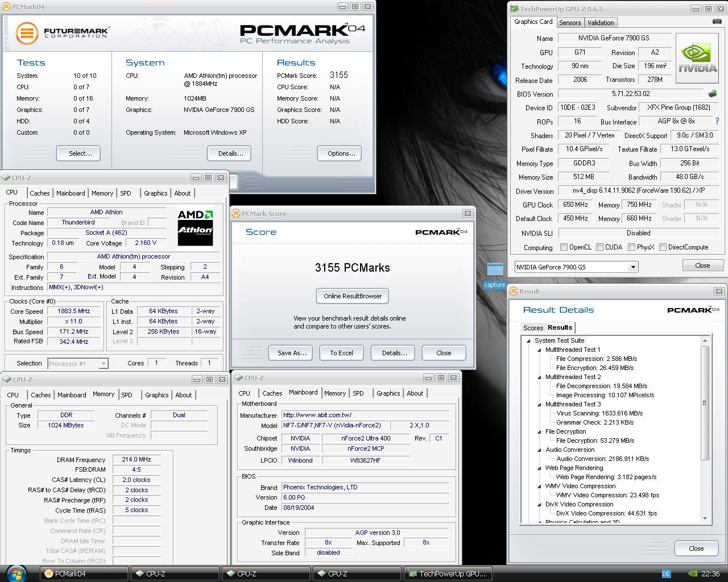
Task: Collapse the WMV Video Compression node
Action: 540,486
